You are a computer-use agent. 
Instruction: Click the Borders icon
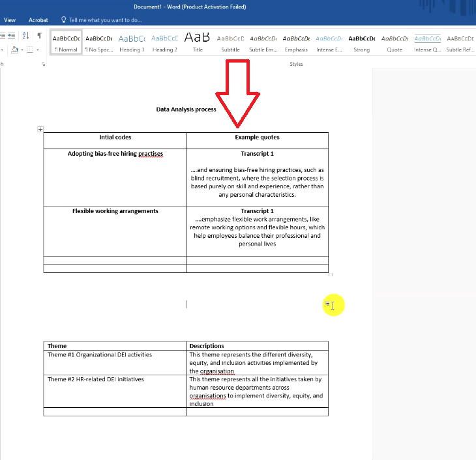tap(30, 50)
